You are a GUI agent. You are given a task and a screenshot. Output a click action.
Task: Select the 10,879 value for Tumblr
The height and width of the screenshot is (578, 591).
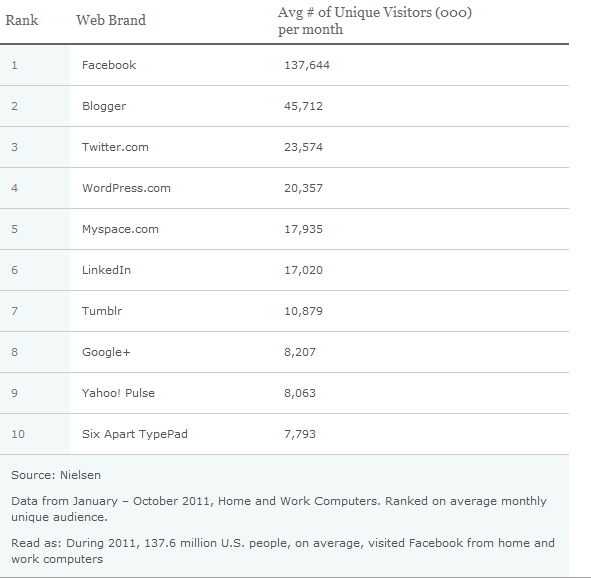tap(303, 311)
